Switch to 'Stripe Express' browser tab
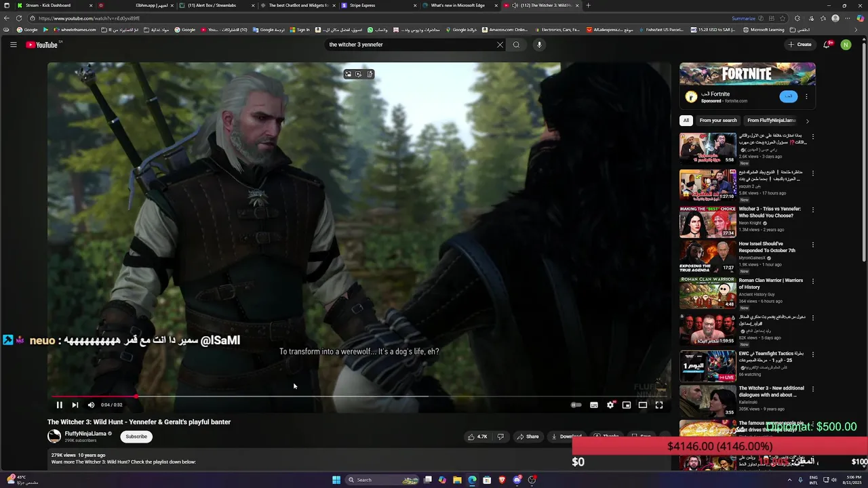 point(378,5)
